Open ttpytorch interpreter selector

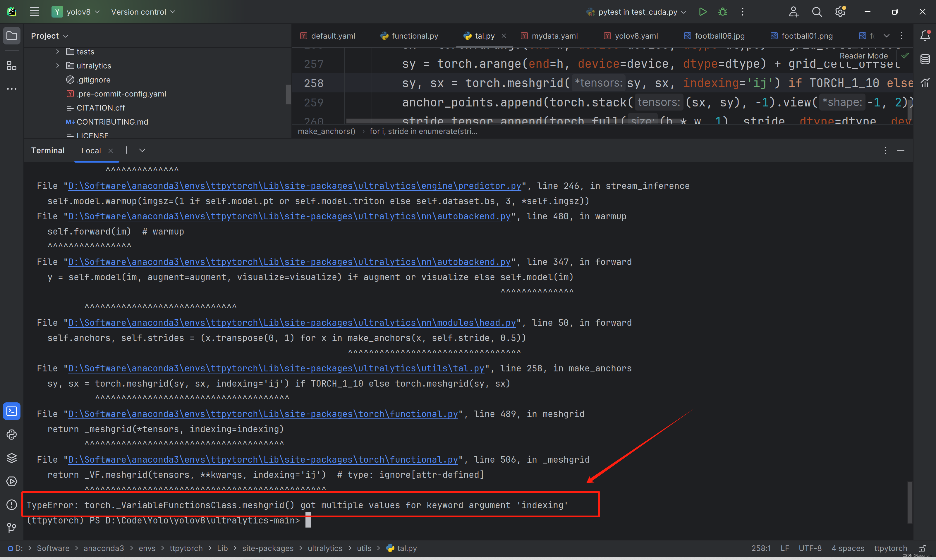890,548
